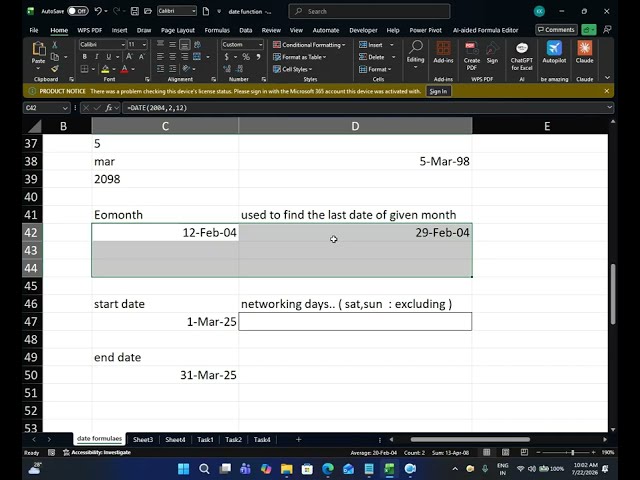Click the Increase Decimal icon
Image resolution: width=640 pixels, height=480 pixels.
[227, 69]
